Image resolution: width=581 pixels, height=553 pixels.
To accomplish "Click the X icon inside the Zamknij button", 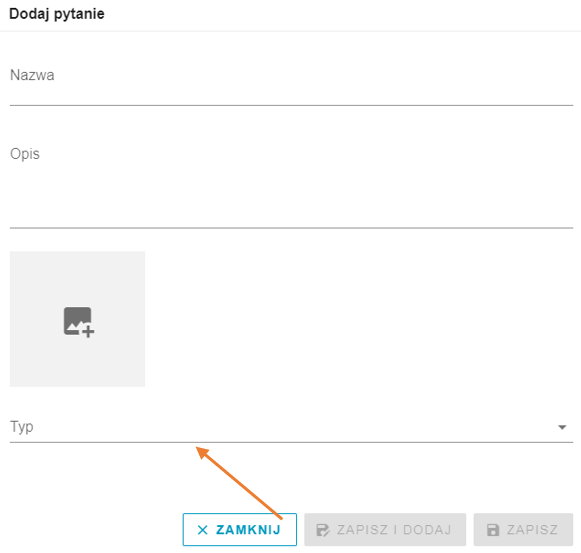I will click(x=203, y=530).
